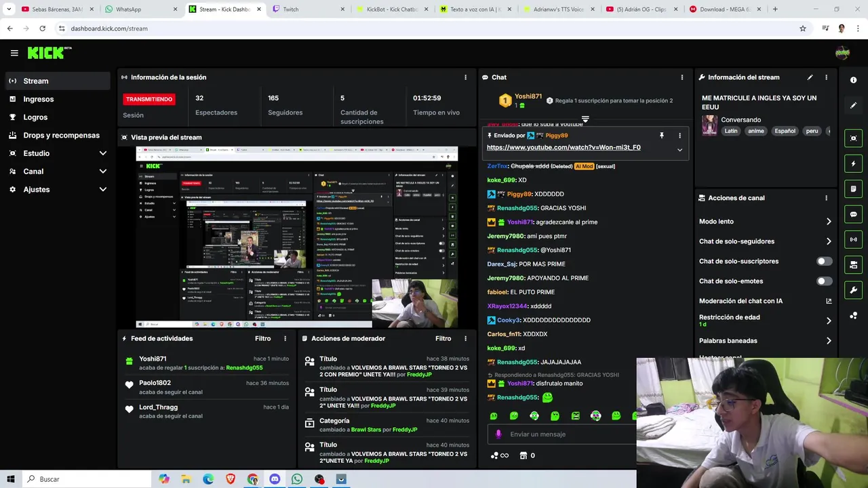Click the chat bubble icon in right rail
Image resolution: width=868 pixels, height=488 pixels.
click(x=853, y=214)
